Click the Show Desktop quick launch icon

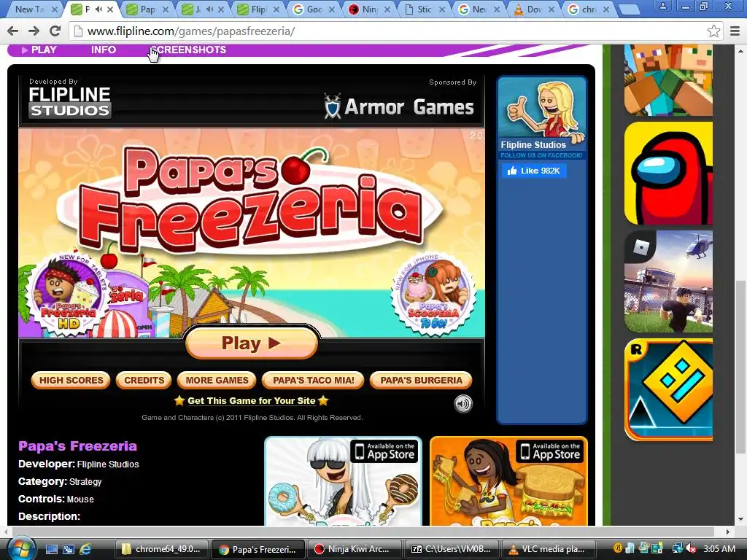click(x=52, y=549)
